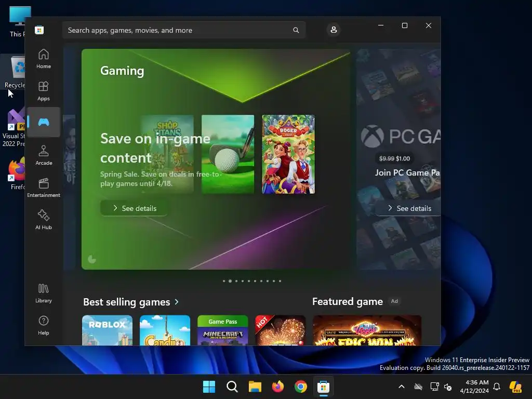Click the muted volume tray icon
Screen dimensions: 532x399
(448, 387)
